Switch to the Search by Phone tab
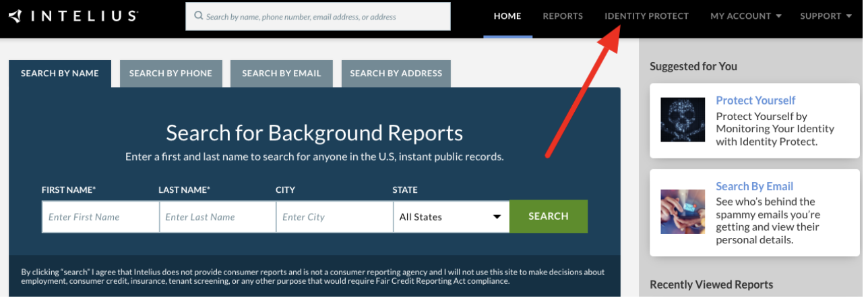Screen dimensions: 868x298 coord(170,73)
